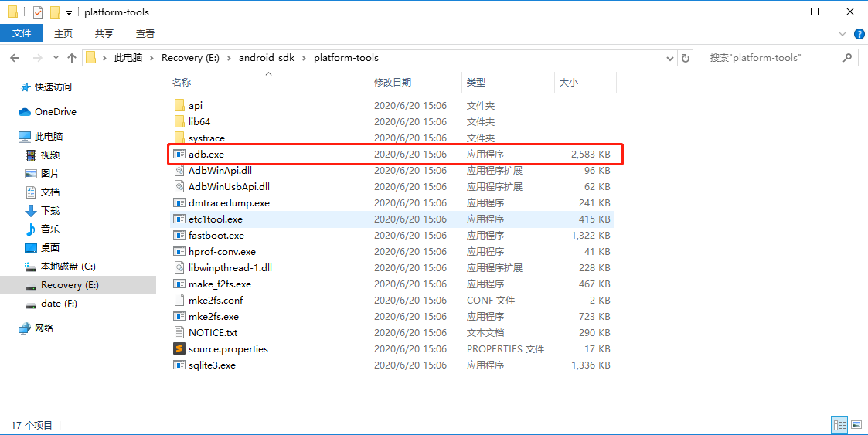Select the etc1tool.exe file icon
This screenshot has height=435, width=868.
(179, 219)
